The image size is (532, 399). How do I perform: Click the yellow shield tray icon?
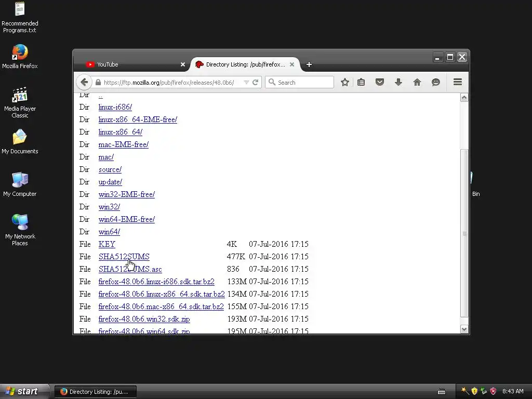tap(474, 391)
